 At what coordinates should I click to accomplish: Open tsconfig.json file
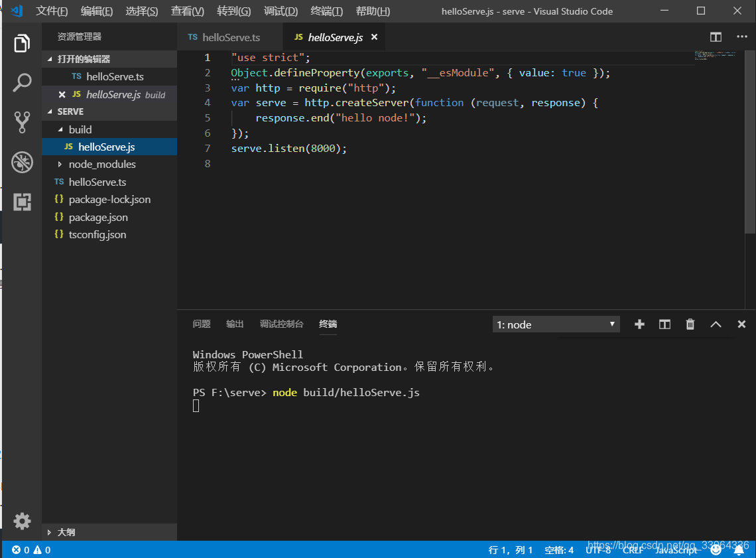(109, 234)
